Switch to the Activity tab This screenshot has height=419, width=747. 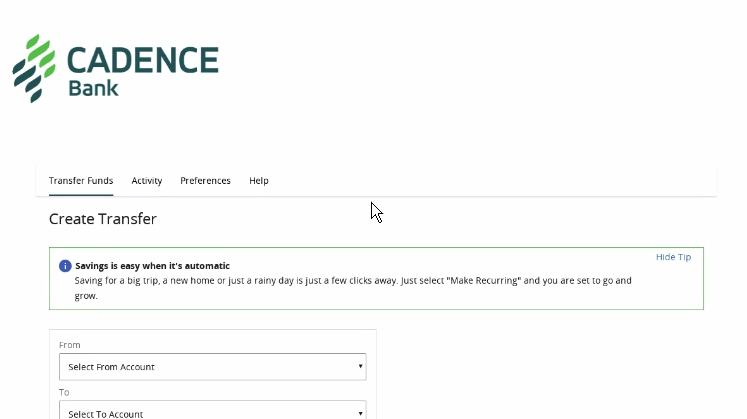[147, 181]
